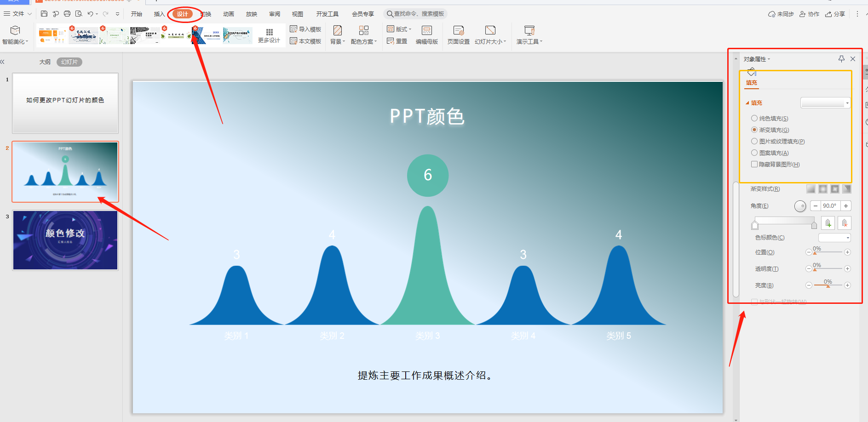This screenshot has width=868, height=422.
Task: Pin the 对象属性 panel with pin icon
Action: 841,59
